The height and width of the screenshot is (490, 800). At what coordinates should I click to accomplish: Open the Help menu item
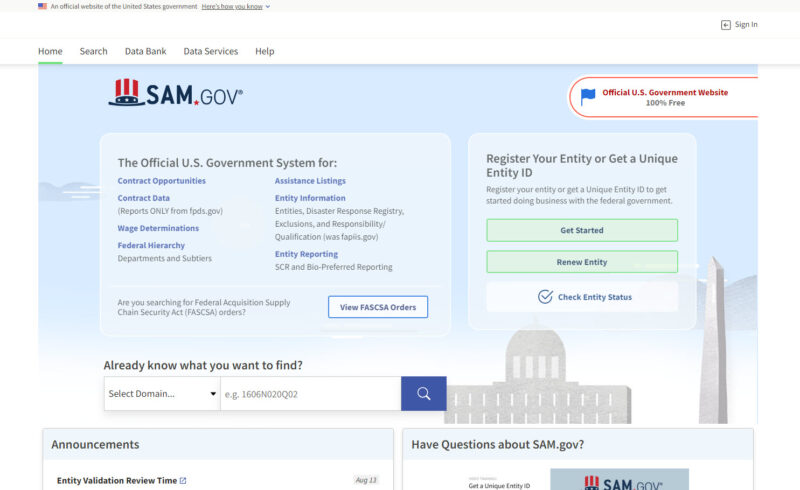[265, 51]
